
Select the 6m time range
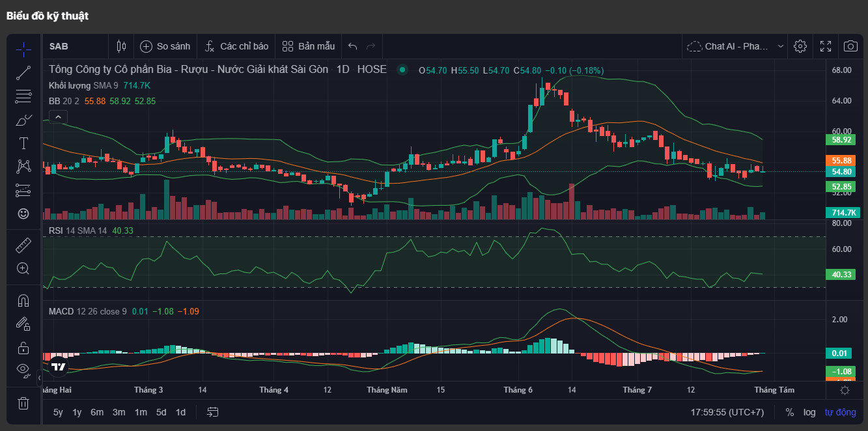click(97, 412)
